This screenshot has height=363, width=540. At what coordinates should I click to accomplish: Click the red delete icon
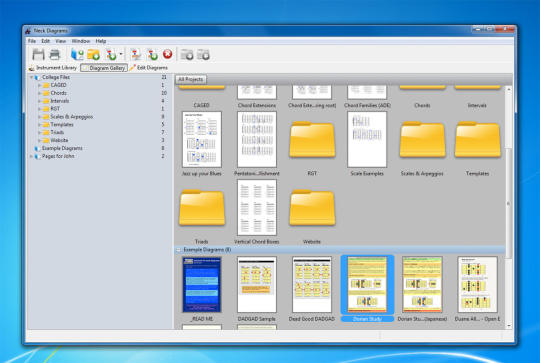168,54
